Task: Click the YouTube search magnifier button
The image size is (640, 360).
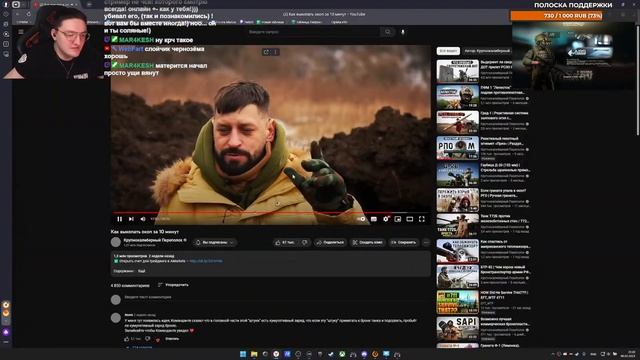Action: (387, 32)
